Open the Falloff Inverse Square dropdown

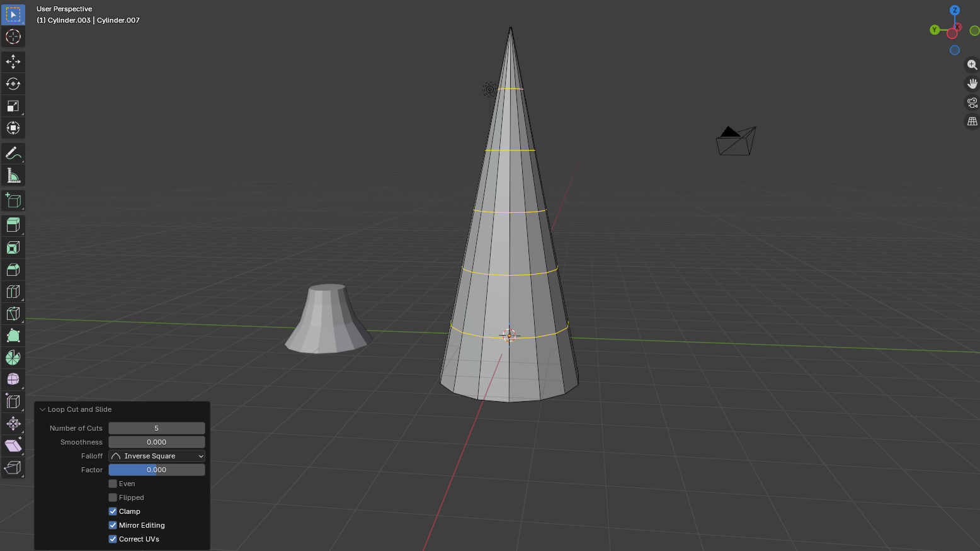pyautogui.click(x=157, y=456)
